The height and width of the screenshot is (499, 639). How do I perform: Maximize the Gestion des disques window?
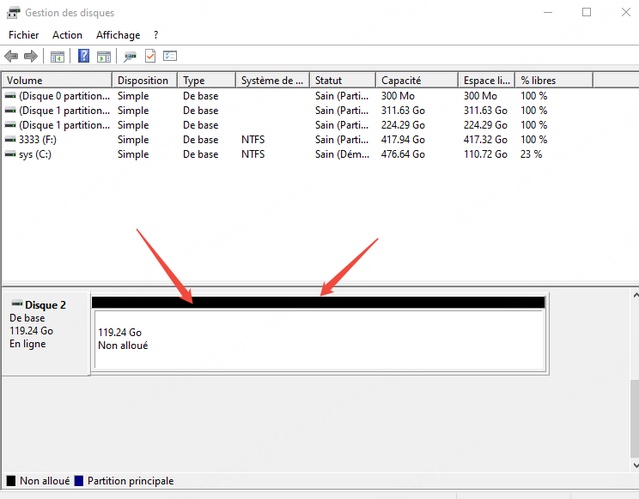586,12
